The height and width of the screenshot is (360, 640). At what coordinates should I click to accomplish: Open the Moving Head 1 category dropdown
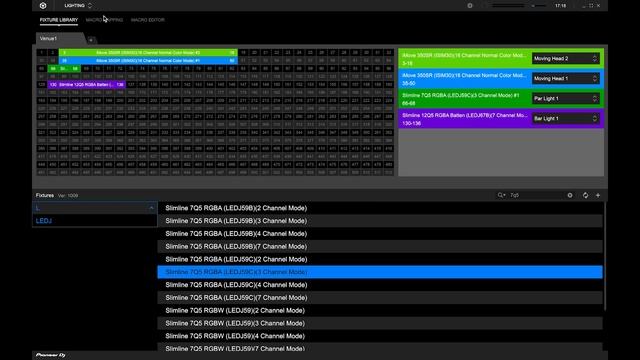click(566, 78)
